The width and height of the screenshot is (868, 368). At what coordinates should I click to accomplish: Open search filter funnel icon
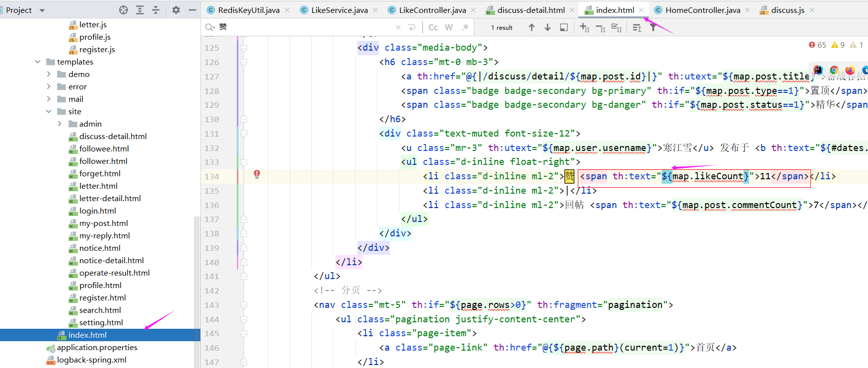coord(653,27)
